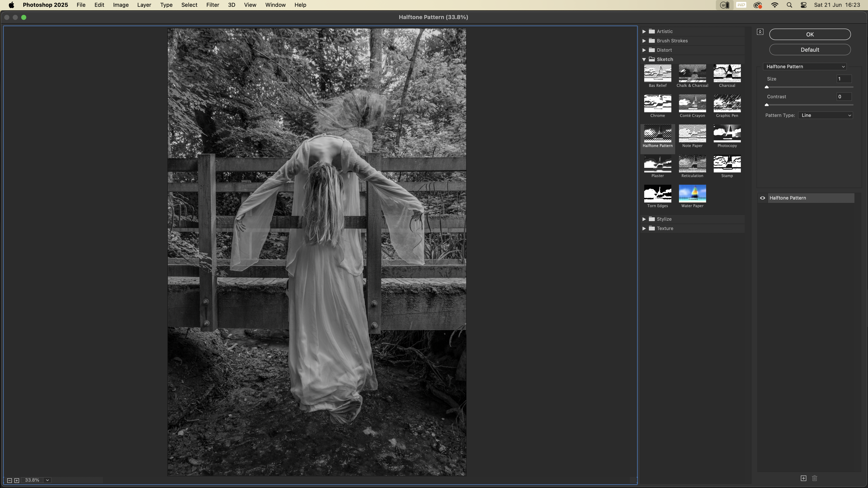
Task: Open Spotlight search in menu bar
Action: [x=789, y=5]
